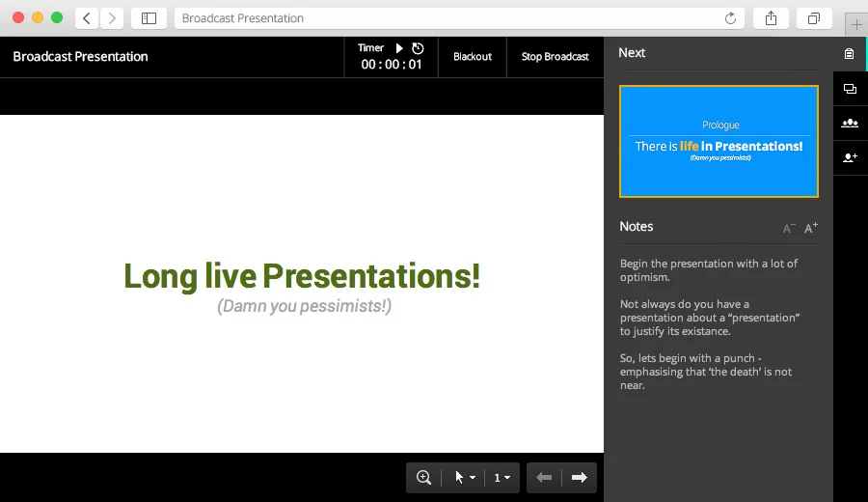
Task: Reset the timer using the reset icon
Action: 418,48
